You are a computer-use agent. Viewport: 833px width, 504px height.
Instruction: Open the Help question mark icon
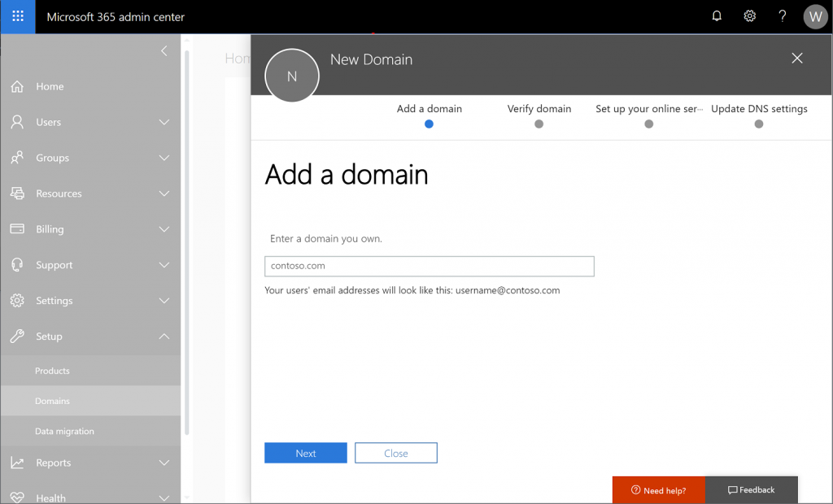pos(782,16)
